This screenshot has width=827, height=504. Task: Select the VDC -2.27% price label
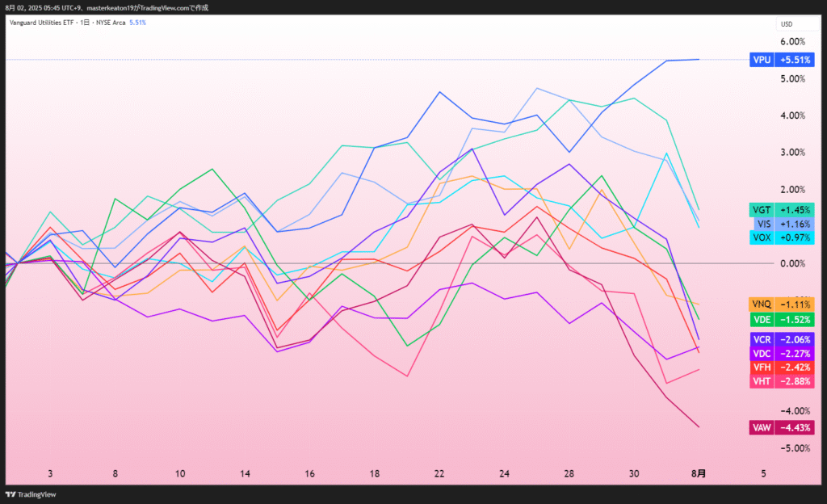[782, 353]
